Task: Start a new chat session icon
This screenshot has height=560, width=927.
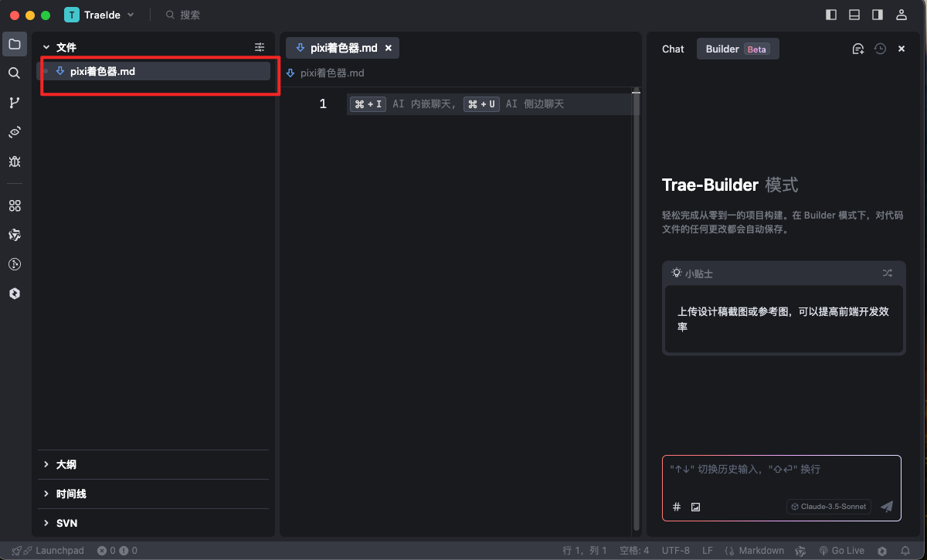Action: tap(857, 49)
